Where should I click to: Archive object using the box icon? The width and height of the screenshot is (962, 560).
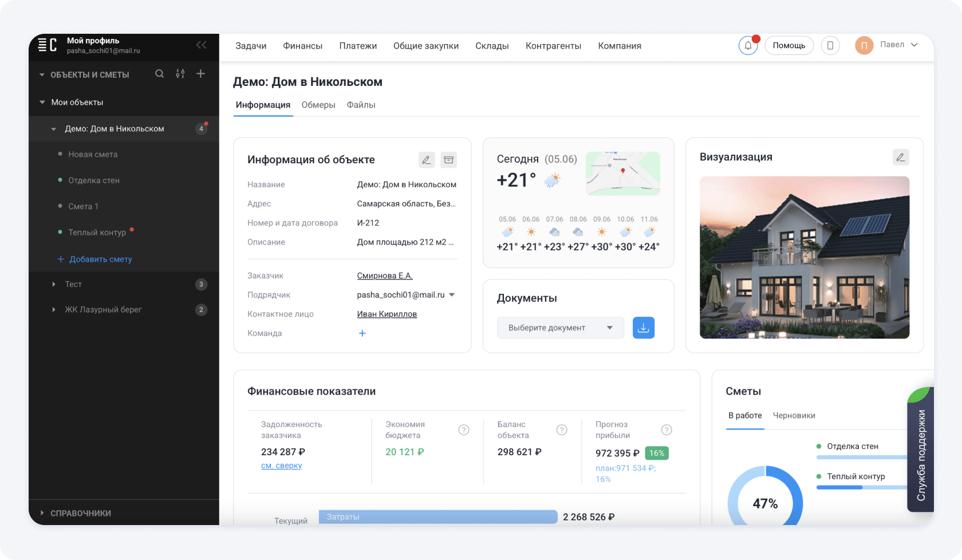(x=448, y=160)
